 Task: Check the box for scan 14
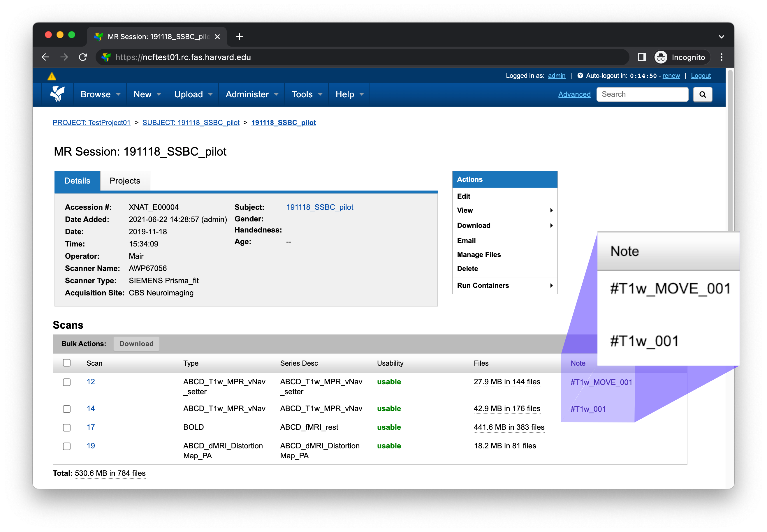click(67, 409)
